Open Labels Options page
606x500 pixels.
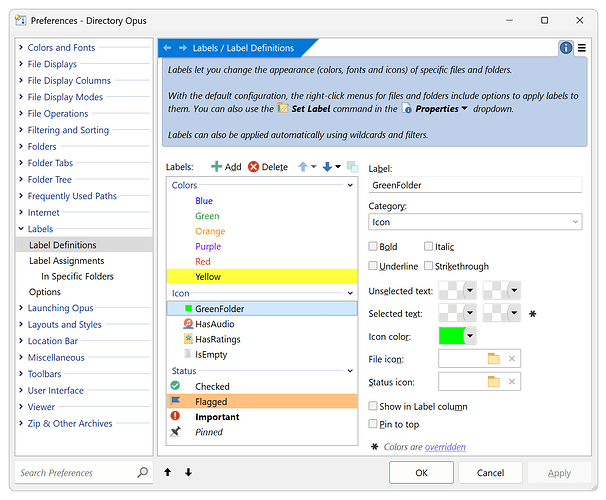coord(45,292)
